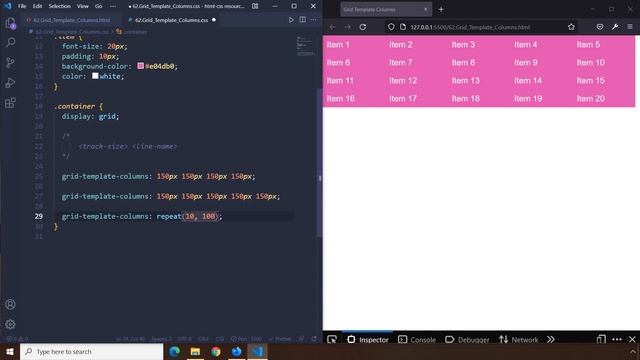
Task: Open the Windows Start menu
Action: tap(10, 351)
